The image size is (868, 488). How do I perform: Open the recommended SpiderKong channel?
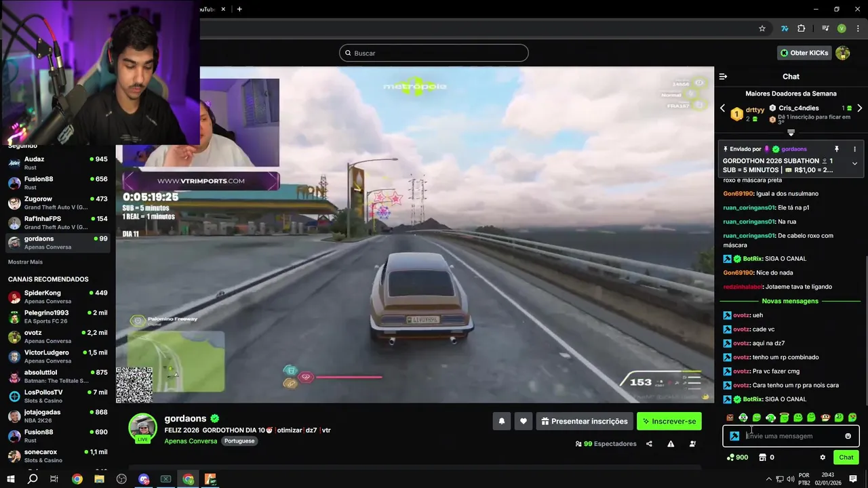(x=58, y=297)
